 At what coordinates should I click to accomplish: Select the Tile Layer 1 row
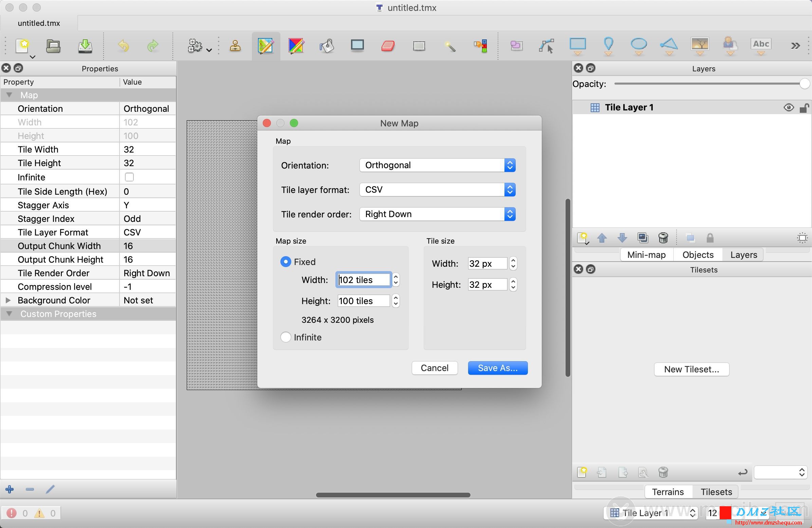click(x=692, y=108)
